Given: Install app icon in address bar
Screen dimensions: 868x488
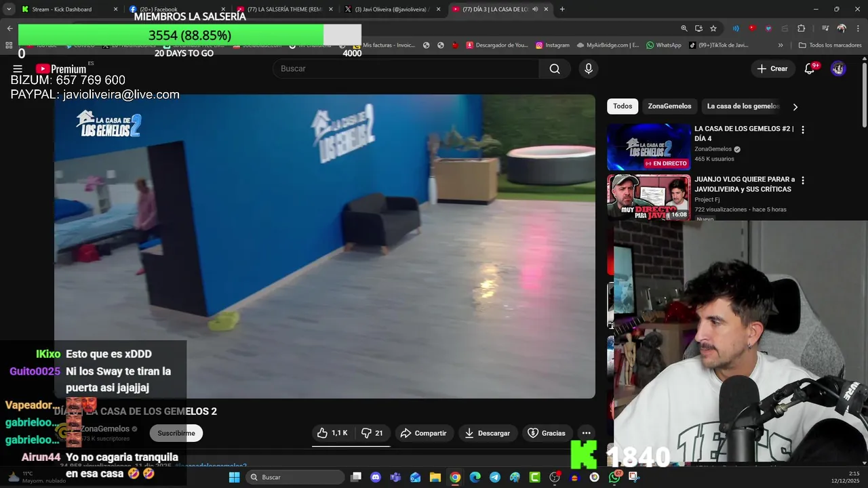Looking at the screenshot, I should [698, 28].
